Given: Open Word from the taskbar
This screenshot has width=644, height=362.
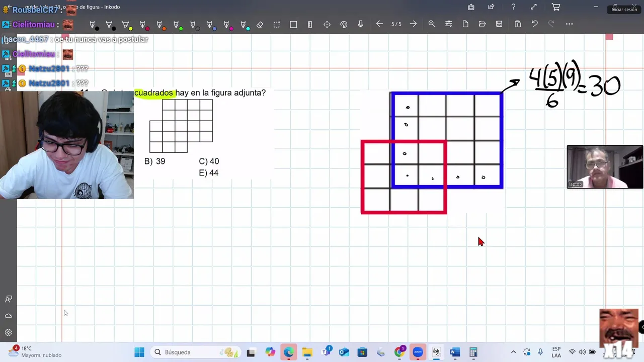Looking at the screenshot, I should coord(455,352).
